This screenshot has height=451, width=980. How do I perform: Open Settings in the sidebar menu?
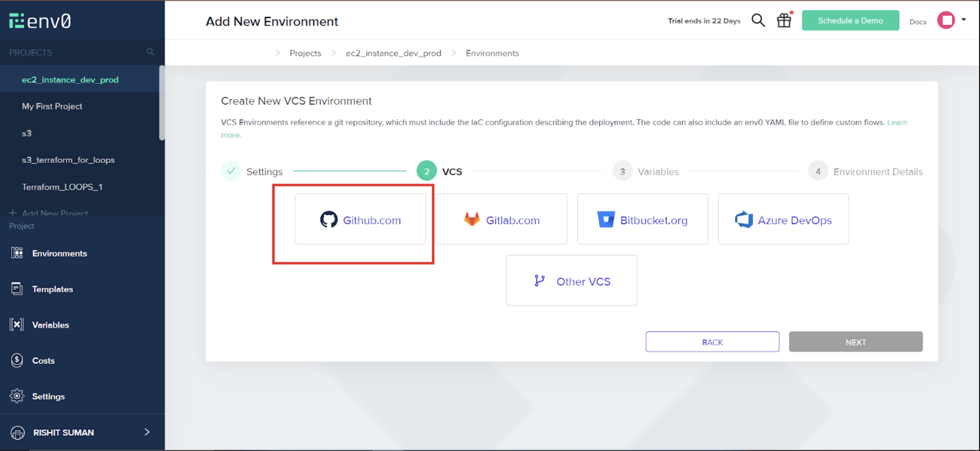tap(48, 396)
